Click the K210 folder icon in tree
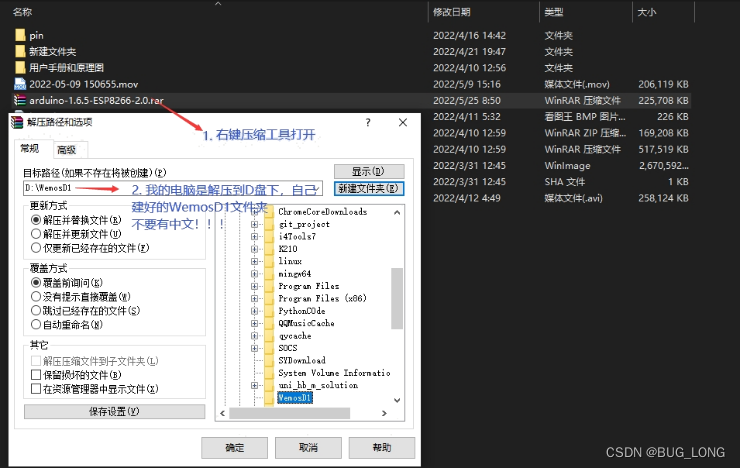This screenshot has width=741, height=469. [269, 249]
